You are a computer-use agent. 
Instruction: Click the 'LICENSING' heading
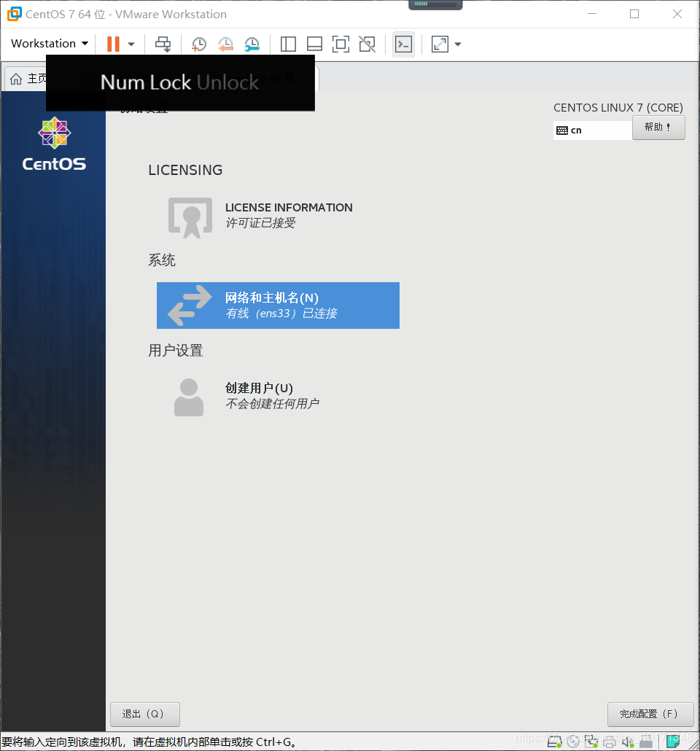coord(185,170)
